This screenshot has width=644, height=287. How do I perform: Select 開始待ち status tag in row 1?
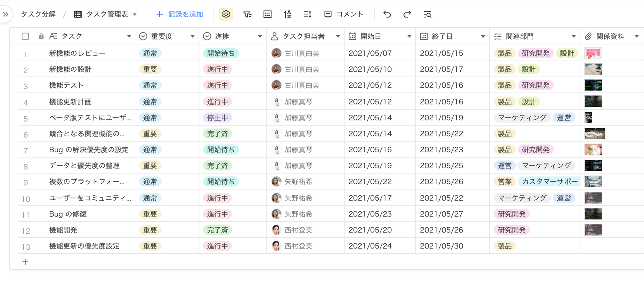221,53
